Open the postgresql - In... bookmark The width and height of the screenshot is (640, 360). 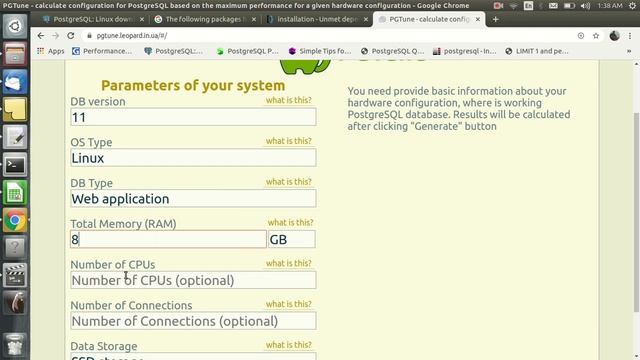click(464, 51)
